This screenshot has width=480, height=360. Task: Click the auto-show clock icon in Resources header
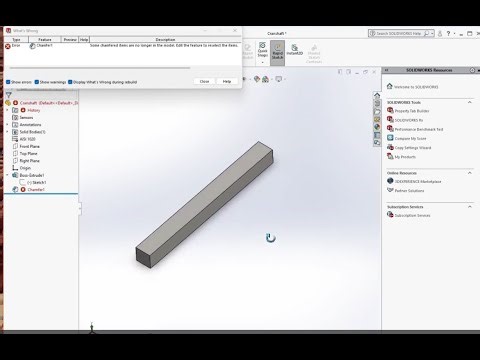coord(472,70)
